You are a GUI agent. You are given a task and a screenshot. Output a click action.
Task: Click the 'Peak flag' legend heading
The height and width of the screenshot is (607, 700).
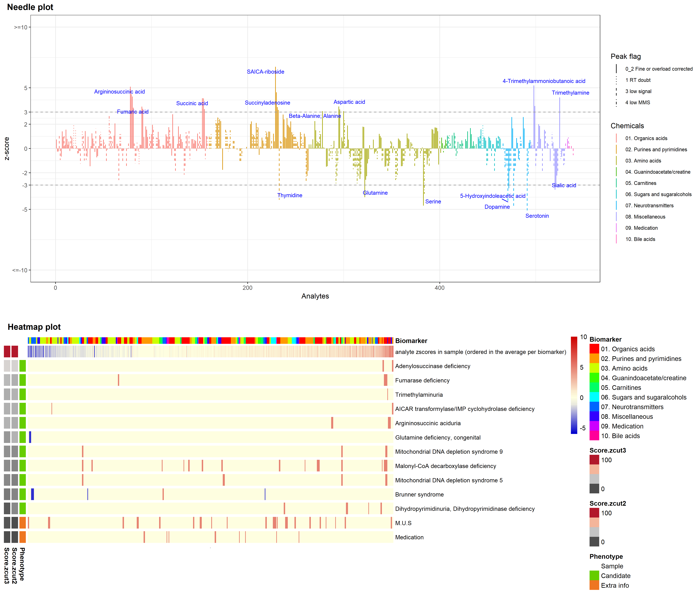click(x=625, y=56)
